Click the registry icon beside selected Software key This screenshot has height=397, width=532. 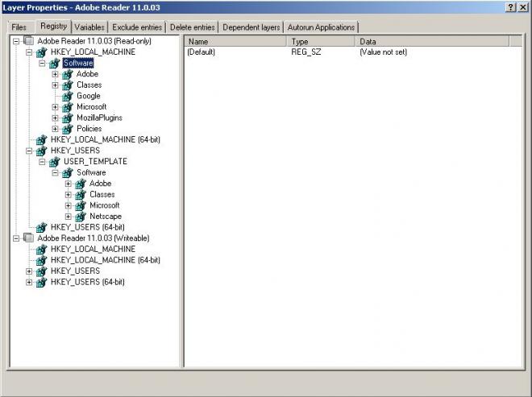click(54, 63)
